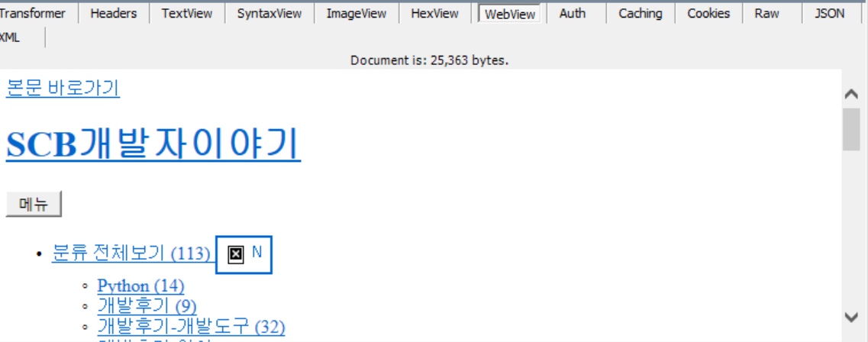Image resolution: width=868 pixels, height=342 pixels.
Task: Open the Raw response tab
Action: (x=766, y=14)
